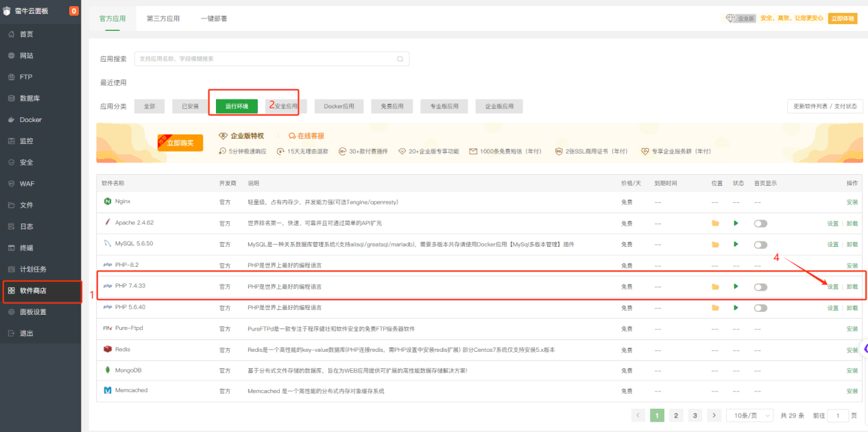Switch to the 第三方应用 tab
This screenshot has height=432, width=868.
point(163,19)
